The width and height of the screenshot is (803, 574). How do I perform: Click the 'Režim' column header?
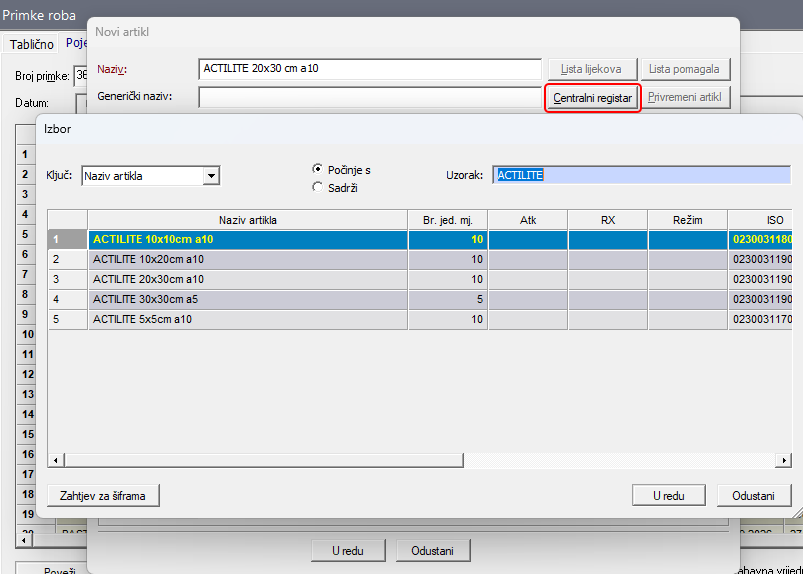click(x=688, y=220)
